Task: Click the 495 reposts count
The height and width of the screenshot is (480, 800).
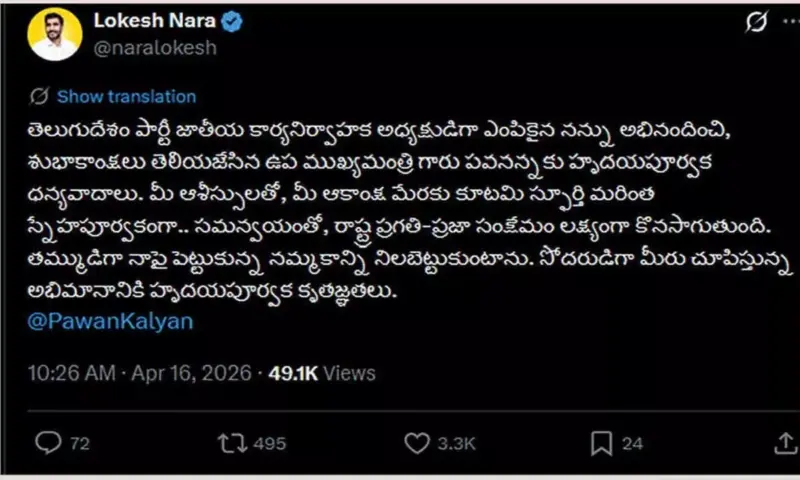Action: (270, 442)
